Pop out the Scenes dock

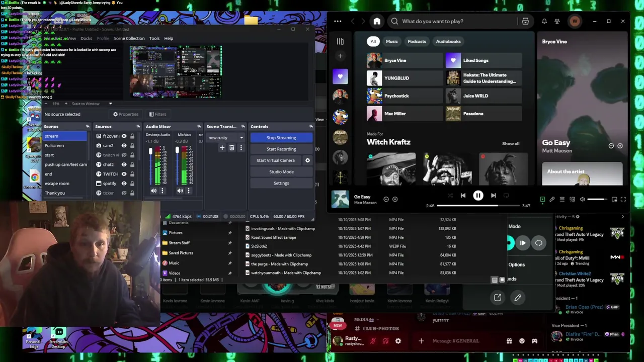(88, 127)
